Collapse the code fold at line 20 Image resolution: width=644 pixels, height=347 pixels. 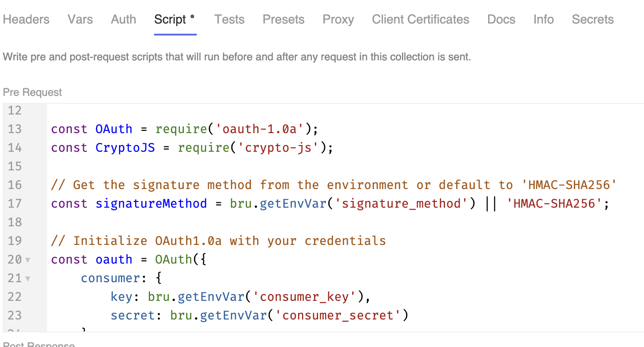(x=28, y=260)
